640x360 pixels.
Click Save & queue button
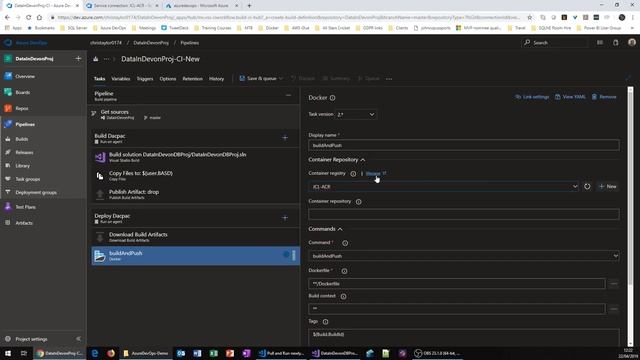click(258, 79)
